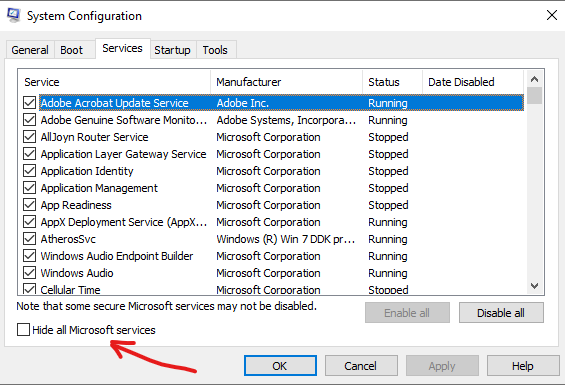This screenshot has width=565, height=385.
Task: Click the services list scrollbar thumb
Action: 534,96
